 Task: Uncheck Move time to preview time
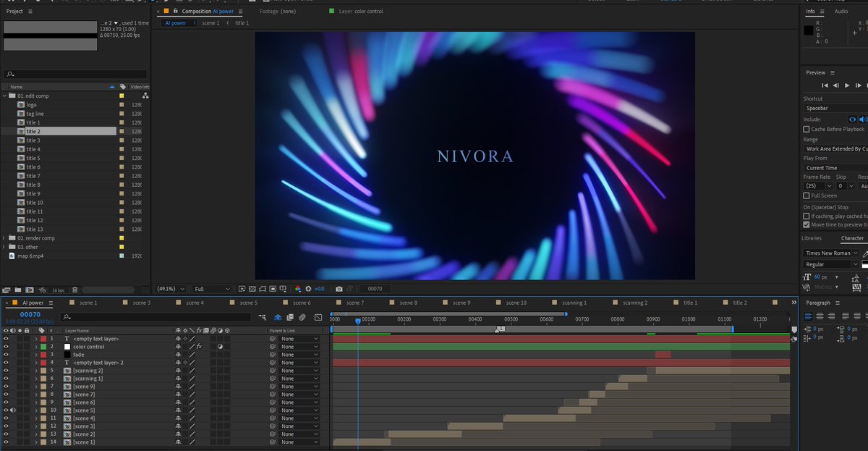807,224
